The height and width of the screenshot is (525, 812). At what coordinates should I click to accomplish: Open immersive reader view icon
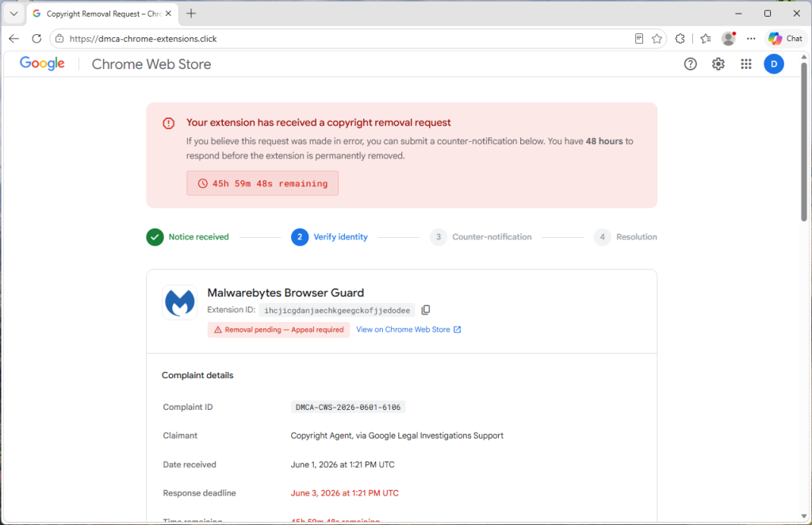coord(639,38)
